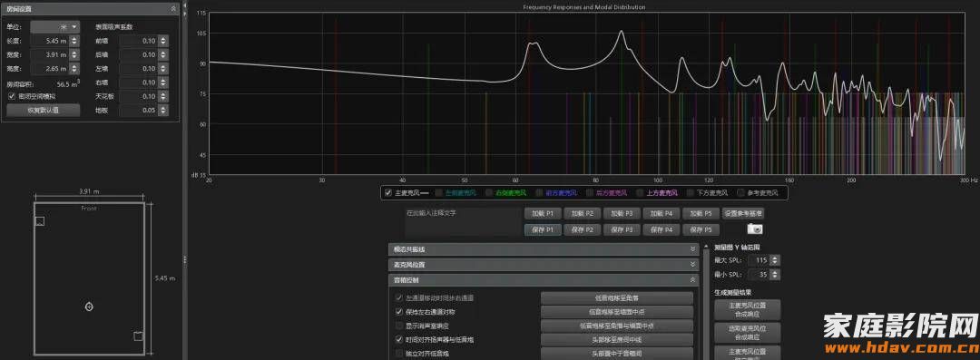Collapse the 音箱控制 section
Screen dimensions: 980x360
click(544, 280)
